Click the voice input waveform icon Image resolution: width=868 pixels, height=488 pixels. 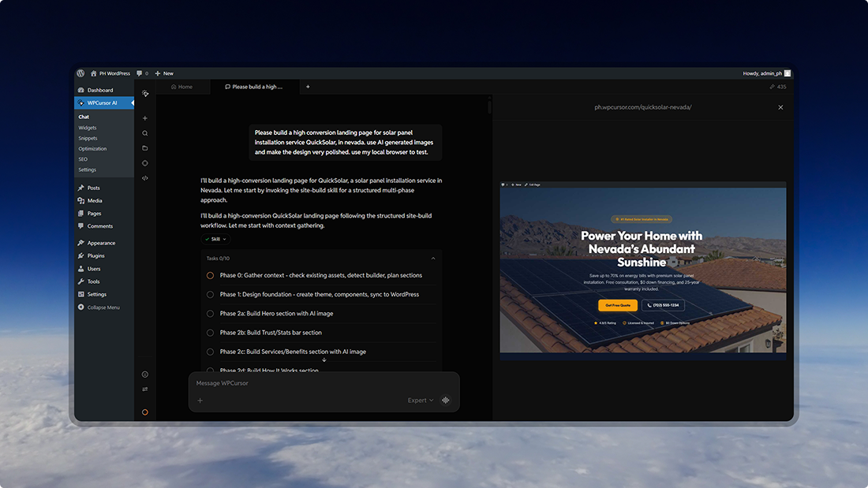tap(445, 400)
